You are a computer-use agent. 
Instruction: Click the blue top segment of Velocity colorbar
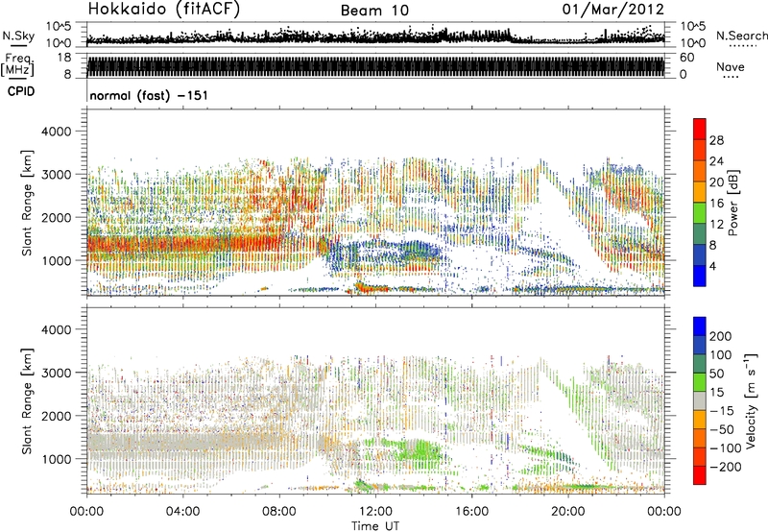tap(700, 326)
